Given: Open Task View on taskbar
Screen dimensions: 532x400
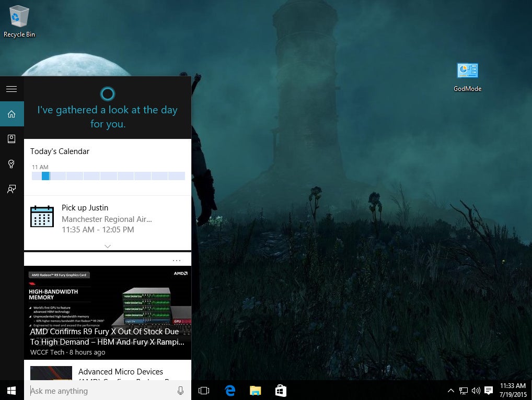Looking at the screenshot, I should (x=204, y=391).
